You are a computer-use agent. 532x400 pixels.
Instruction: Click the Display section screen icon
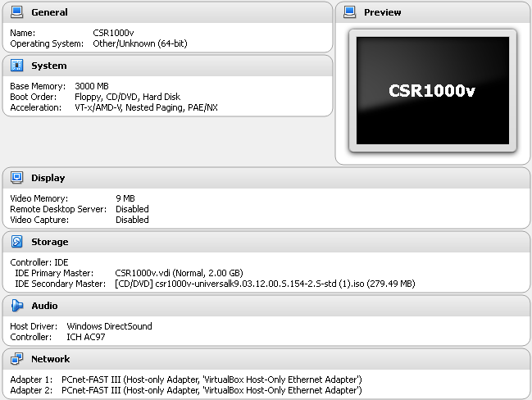[x=16, y=177]
